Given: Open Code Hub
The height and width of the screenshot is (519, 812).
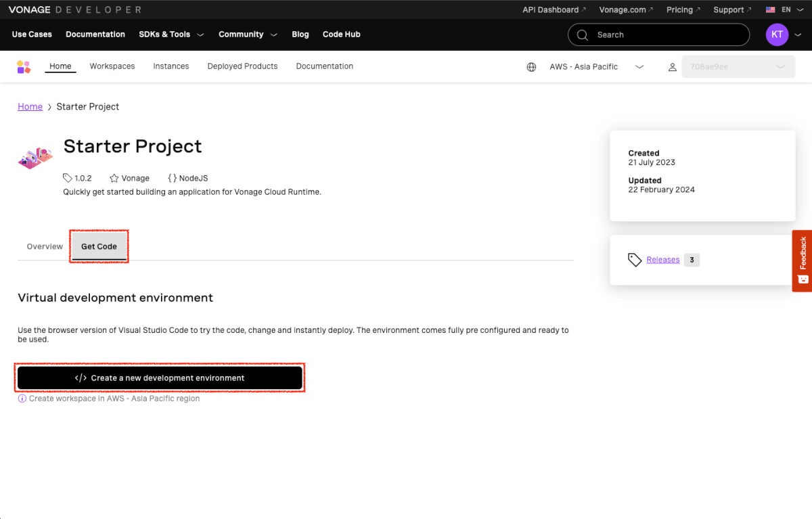Looking at the screenshot, I should pyautogui.click(x=342, y=35).
